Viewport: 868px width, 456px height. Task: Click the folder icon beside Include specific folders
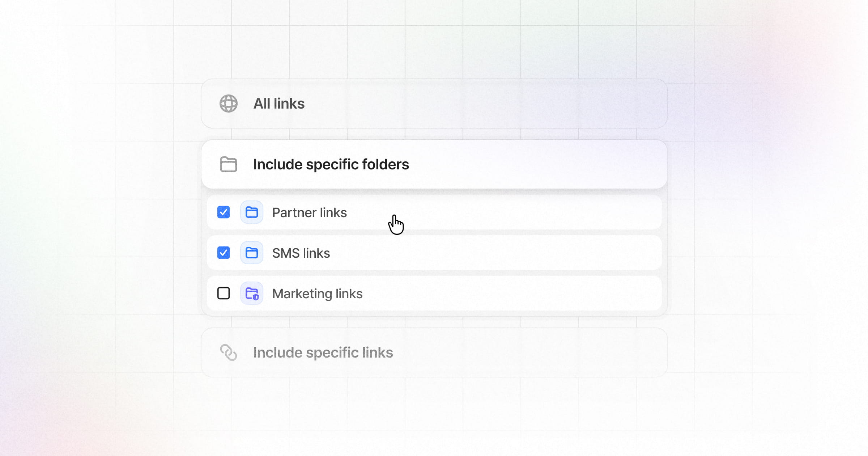pyautogui.click(x=229, y=164)
